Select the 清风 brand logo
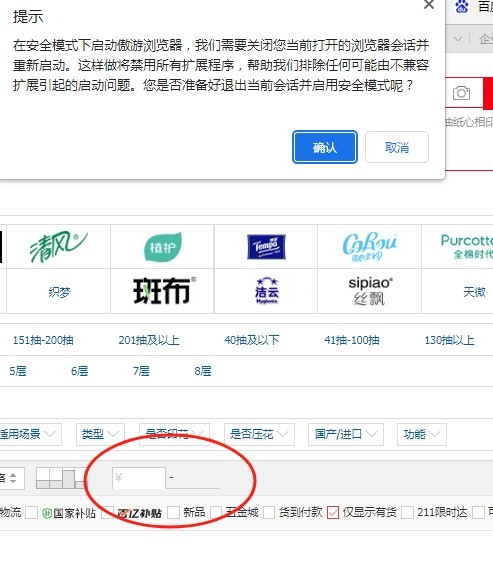The image size is (493, 575). tap(58, 246)
